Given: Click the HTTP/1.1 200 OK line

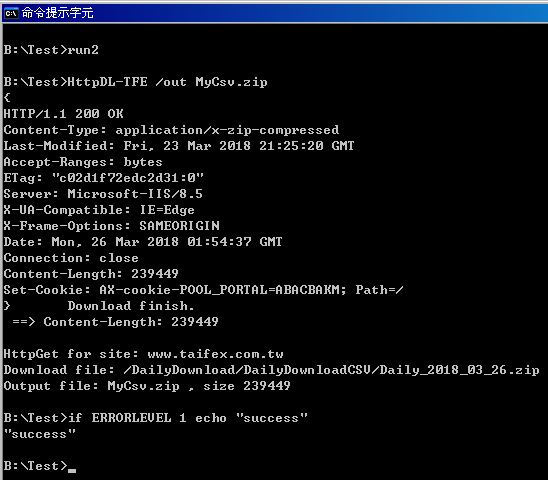Looking at the screenshot, I should (64, 114).
